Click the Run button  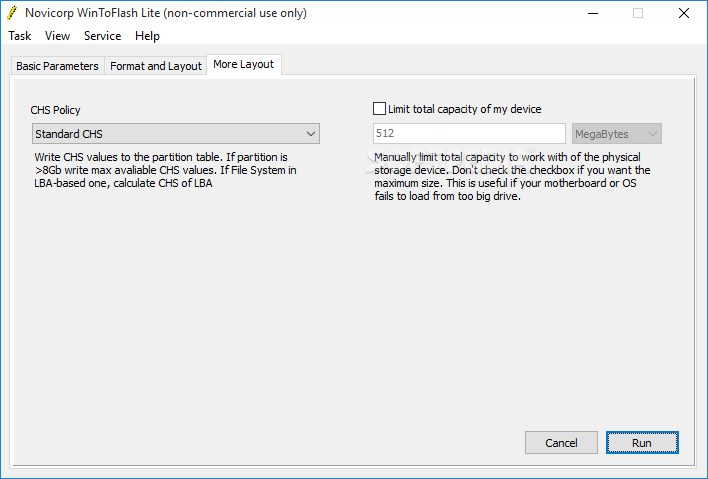click(642, 442)
